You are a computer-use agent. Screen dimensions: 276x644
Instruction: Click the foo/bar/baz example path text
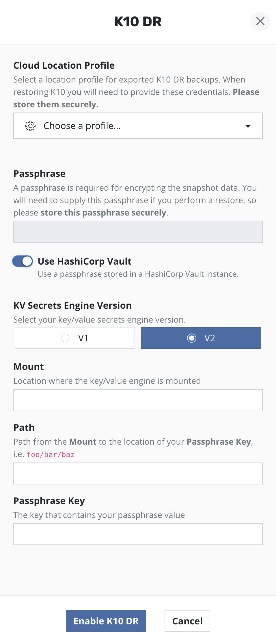point(51,455)
